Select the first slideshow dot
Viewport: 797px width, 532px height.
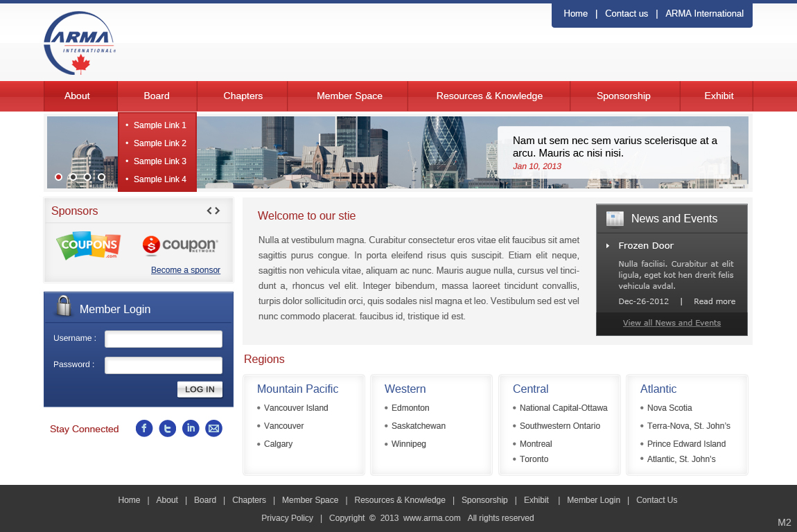58,177
